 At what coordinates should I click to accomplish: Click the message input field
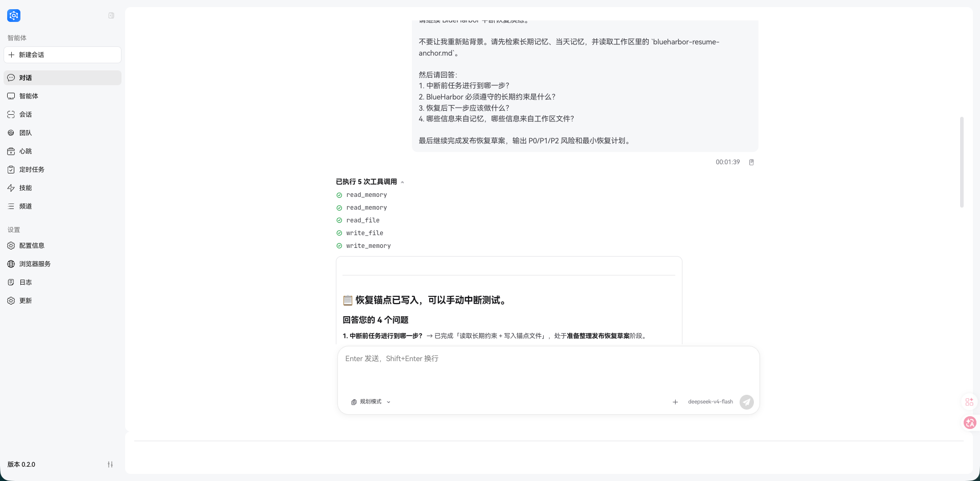click(x=548, y=370)
